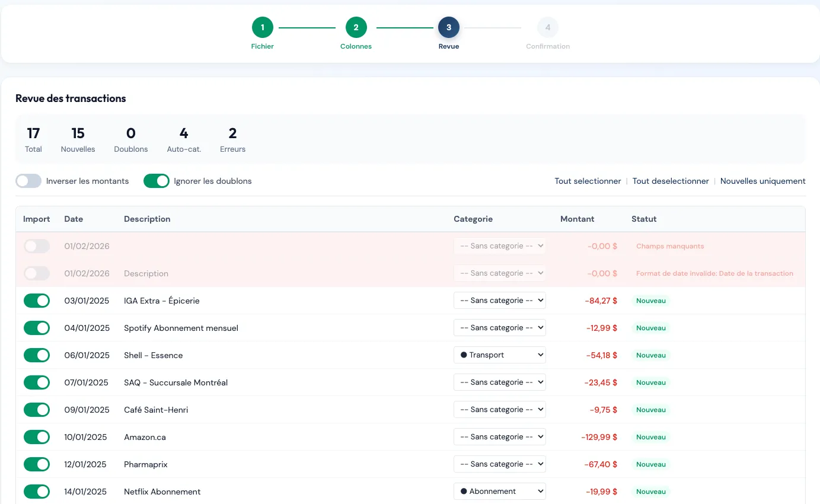Click the Erreurs counter
This screenshot has height=504, width=820.
click(232, 139)
